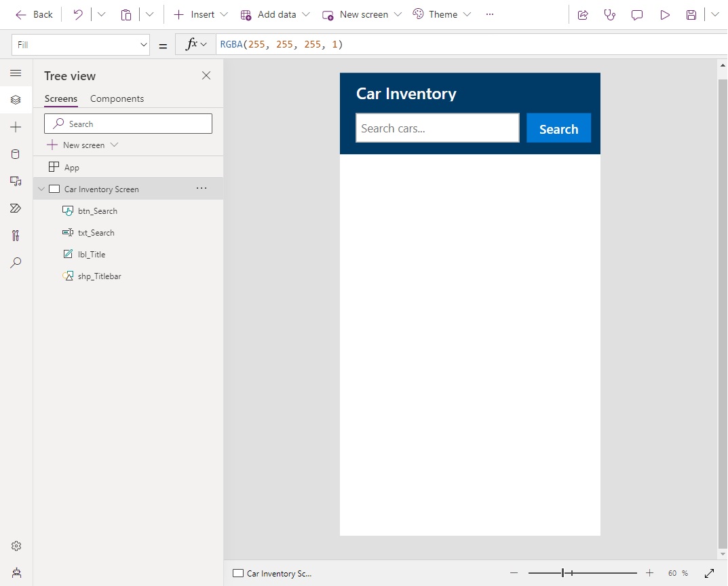Switch to the Components tab
This screenshot has width=728, height=586.
click(117, 98)
